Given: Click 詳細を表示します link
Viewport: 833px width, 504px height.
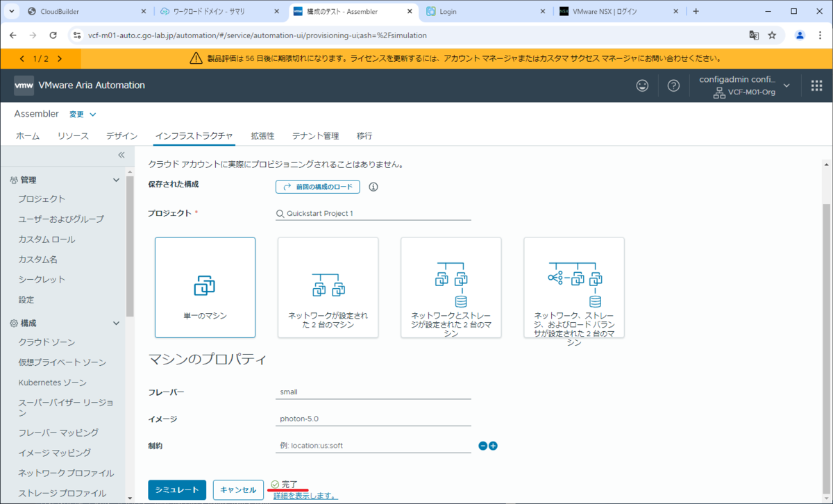Looking at the screenshot, I should pyautogui.click(x=305, y=496).
